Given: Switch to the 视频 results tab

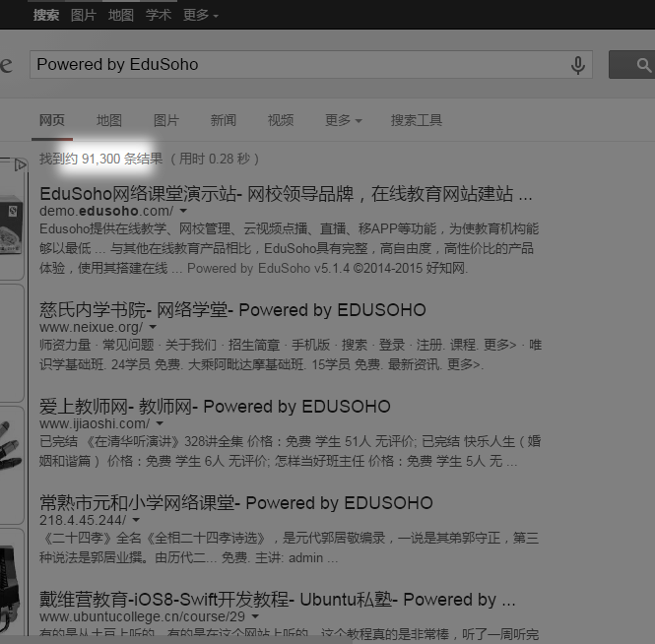Looking at the screenshot, I should click(x=281, y=120).
